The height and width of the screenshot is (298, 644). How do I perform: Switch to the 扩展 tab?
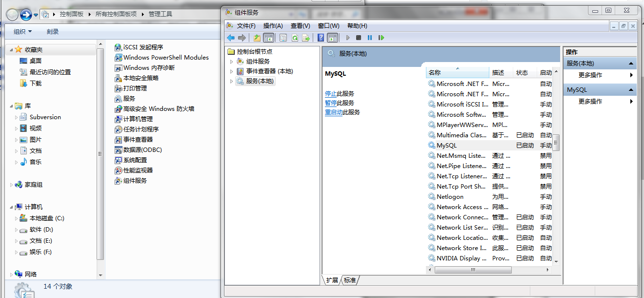coord(332,280)
